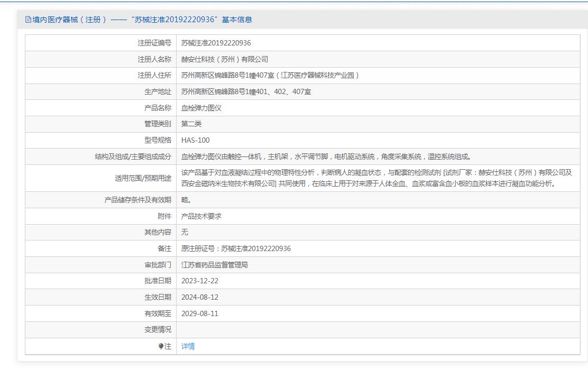Select the 注册证编号 value 苏械注准20192220936

(216, 43)
